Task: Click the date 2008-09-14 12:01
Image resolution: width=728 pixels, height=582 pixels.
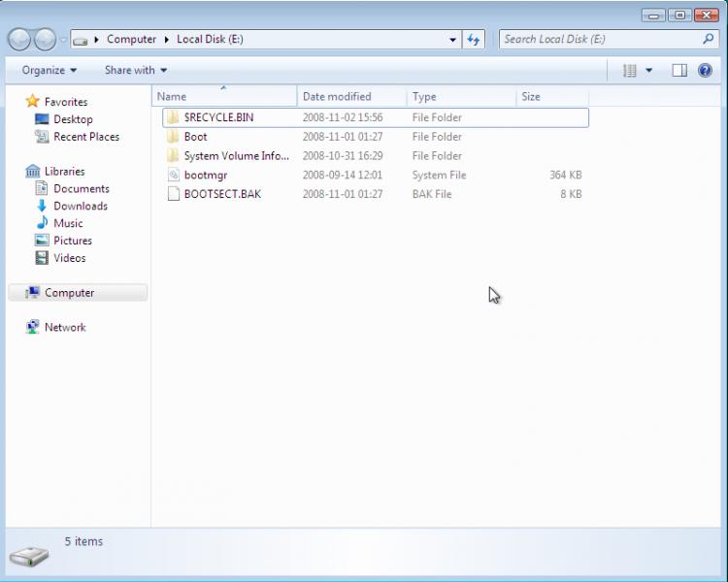Action: click(343, 175)
